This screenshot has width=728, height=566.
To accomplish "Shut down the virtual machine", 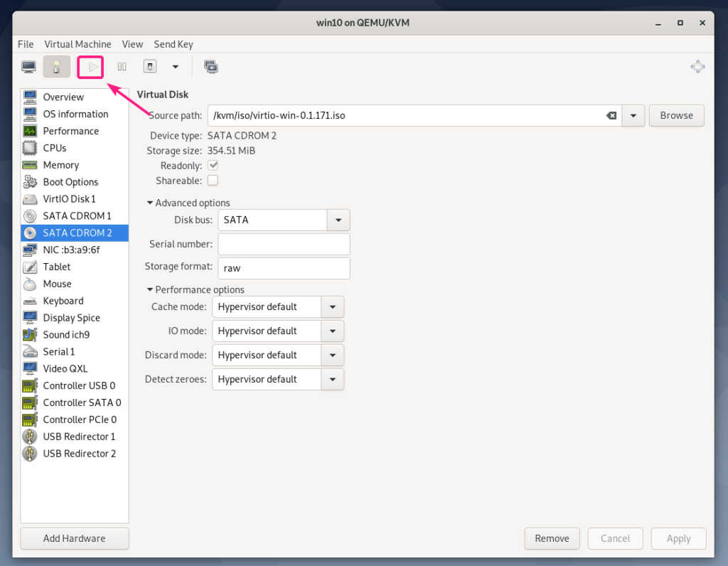I will (150, 66).
